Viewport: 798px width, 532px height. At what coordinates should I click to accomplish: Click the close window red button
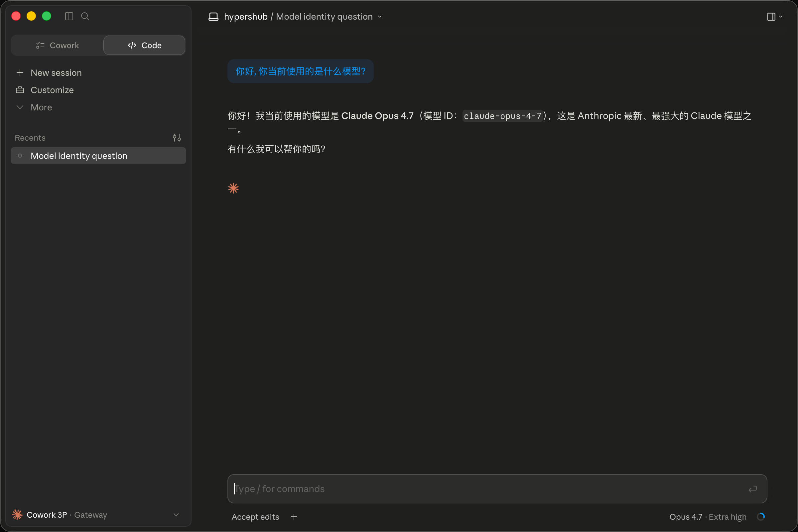point(16,16)
